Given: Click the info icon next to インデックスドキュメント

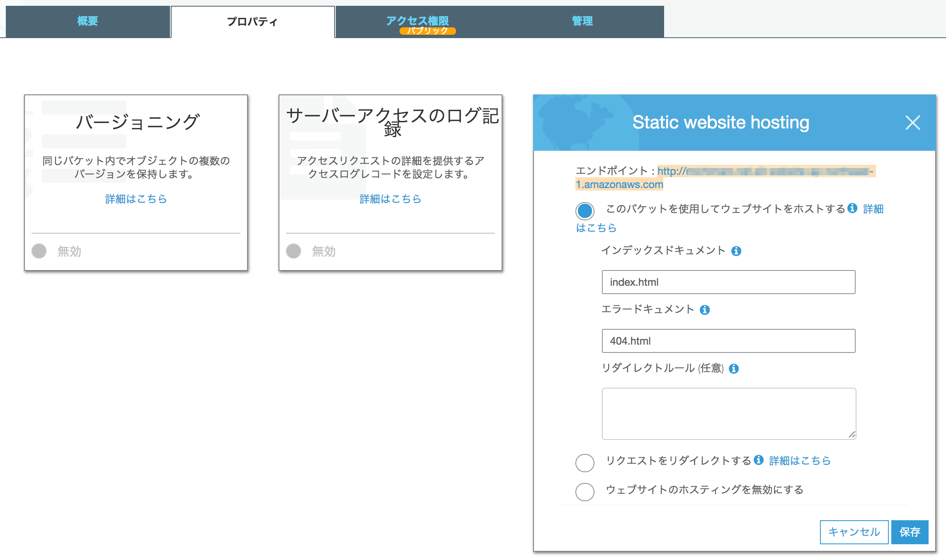Looking at the screenshot, I should coord(737,250).
